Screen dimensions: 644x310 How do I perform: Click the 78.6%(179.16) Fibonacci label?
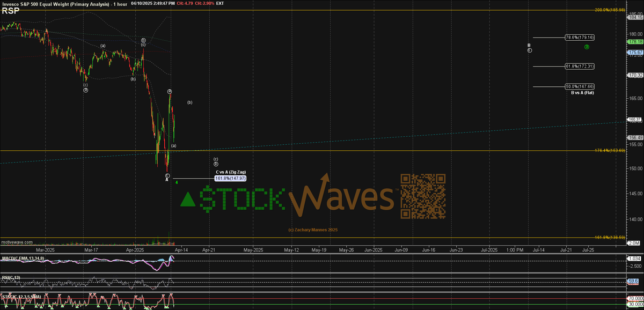tap(579, 38)
